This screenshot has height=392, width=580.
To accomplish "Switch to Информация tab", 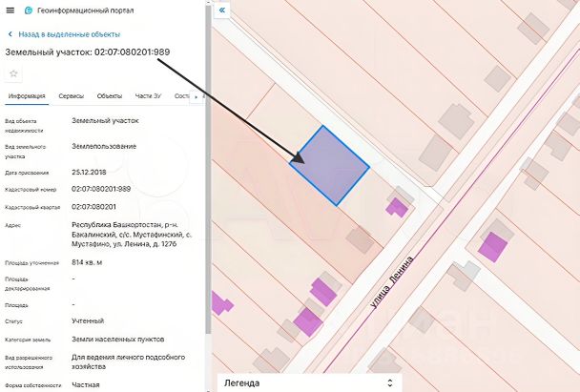I will coord(27,96).
